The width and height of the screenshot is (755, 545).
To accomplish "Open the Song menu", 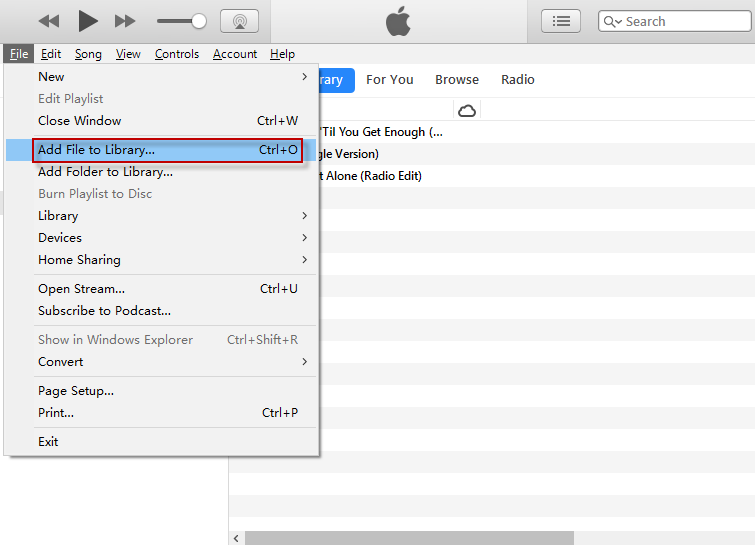I will coord(88,54).
